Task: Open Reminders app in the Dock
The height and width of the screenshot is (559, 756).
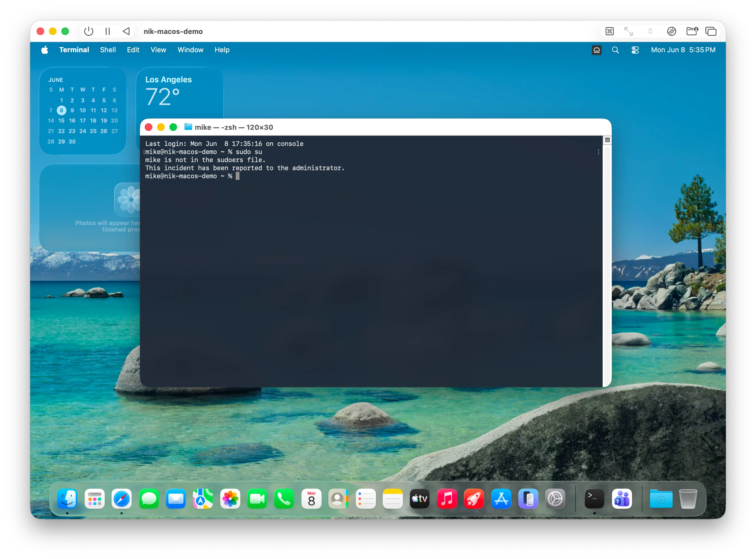Action: 366,498
